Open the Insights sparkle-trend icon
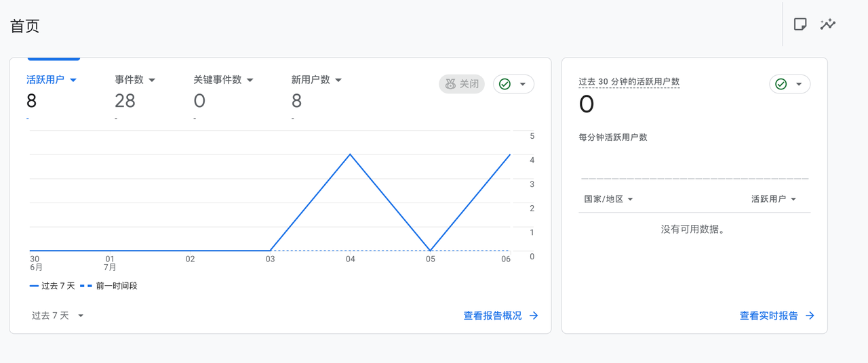The width and height of the screenshot is (868, 363). (x=827, y=24)
